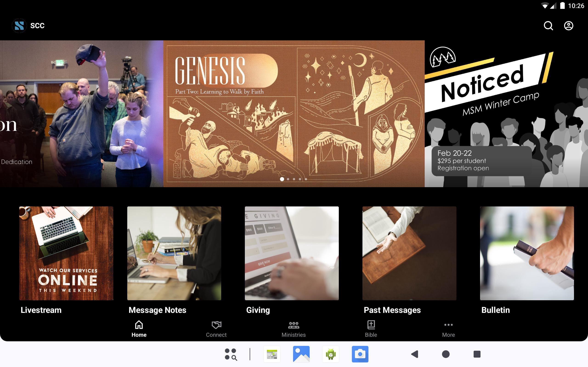Open the Past Messages tile
The image size is (588, 367).
(x=409, y=253)
